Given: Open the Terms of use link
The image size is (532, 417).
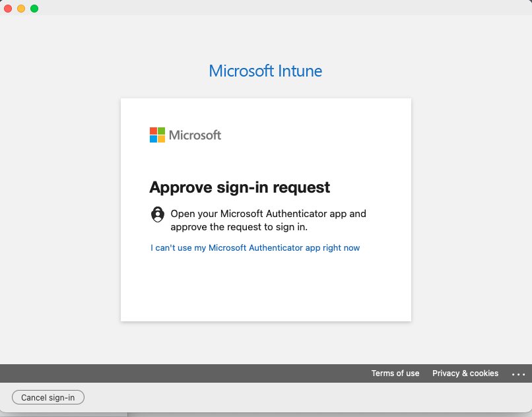Looking at the screenshot, I should click(395, 373).
